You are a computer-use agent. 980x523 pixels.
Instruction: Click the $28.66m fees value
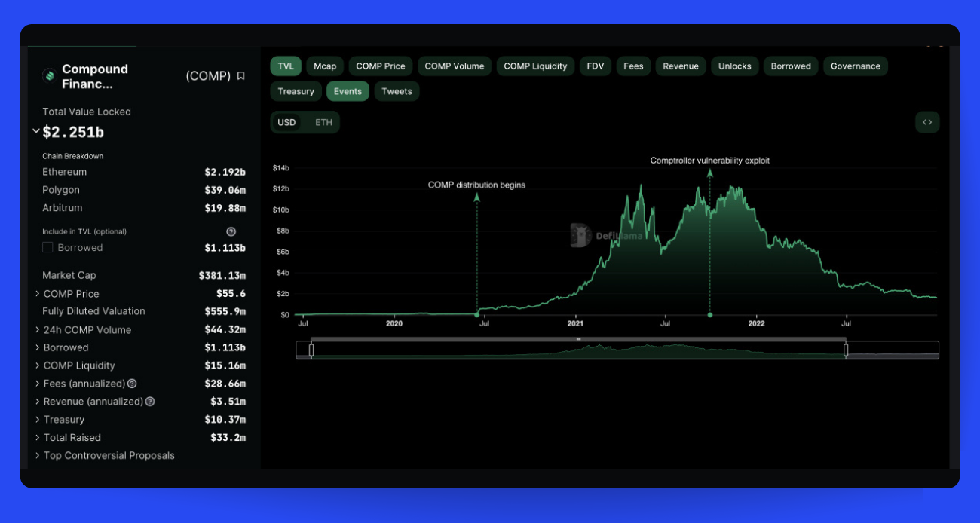pyautogui.click(x=225, y=384)
